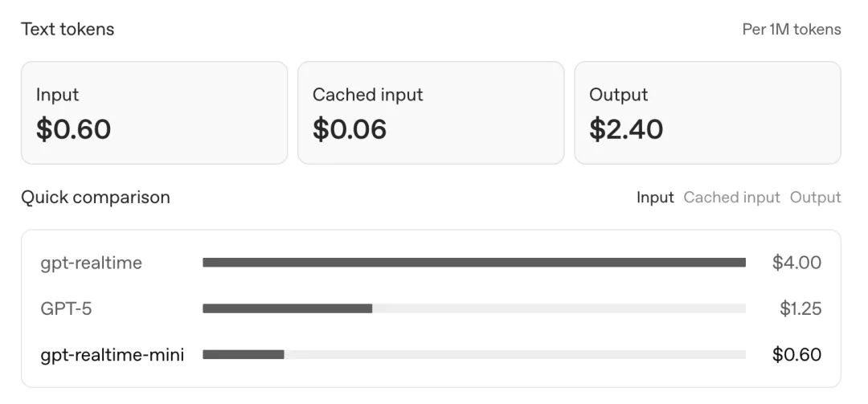This screenshot has width=868, height=404.
Task: Click the Quick comparison heading
Action: (x=95, y=198)
